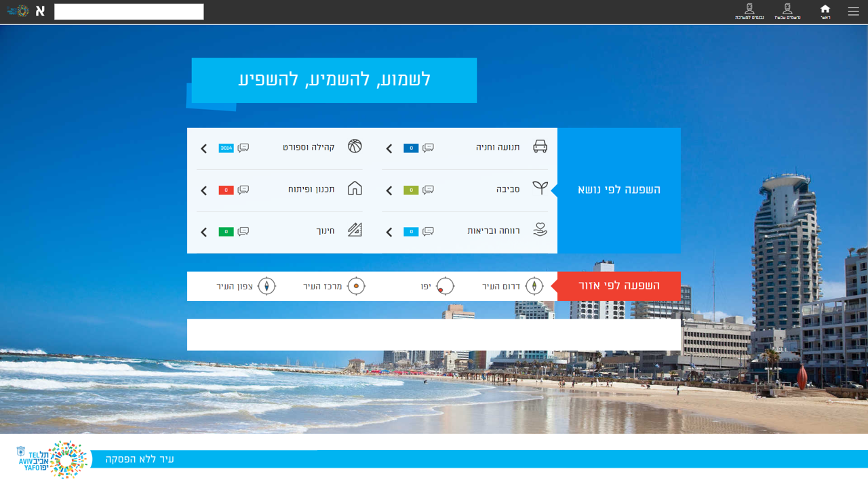Click the comments icon in environment row

[428, 190]
